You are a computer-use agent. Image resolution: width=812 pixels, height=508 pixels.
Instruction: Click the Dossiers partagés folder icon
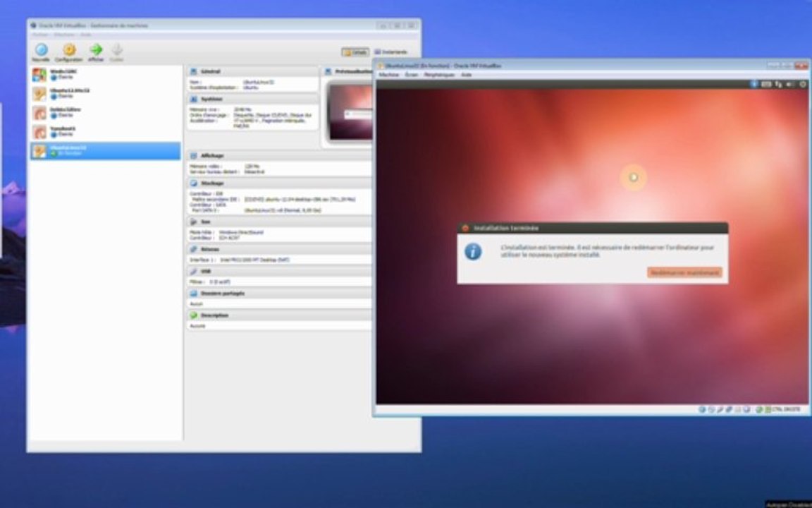(194, 294)
